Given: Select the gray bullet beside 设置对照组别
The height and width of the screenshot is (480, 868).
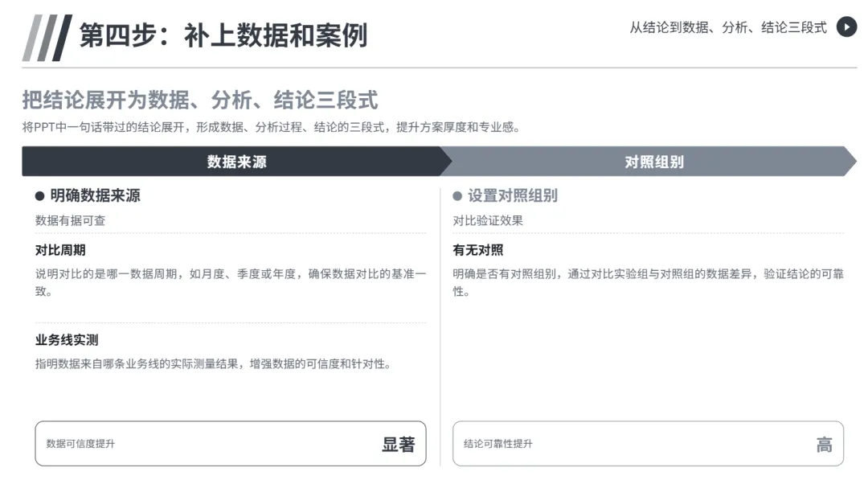Looking at the screenshot, I should pyautogui.click(x=457, y=196).
